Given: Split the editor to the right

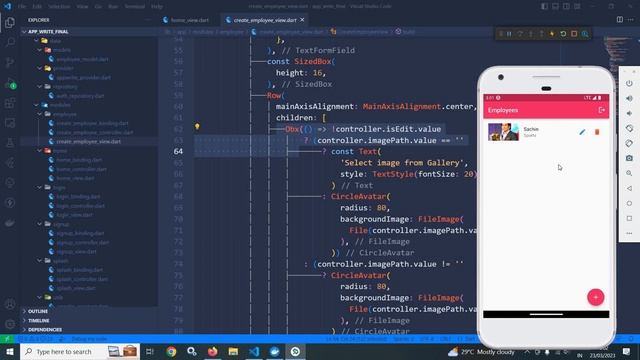Looking at the screenshot, I should point(620,20).
